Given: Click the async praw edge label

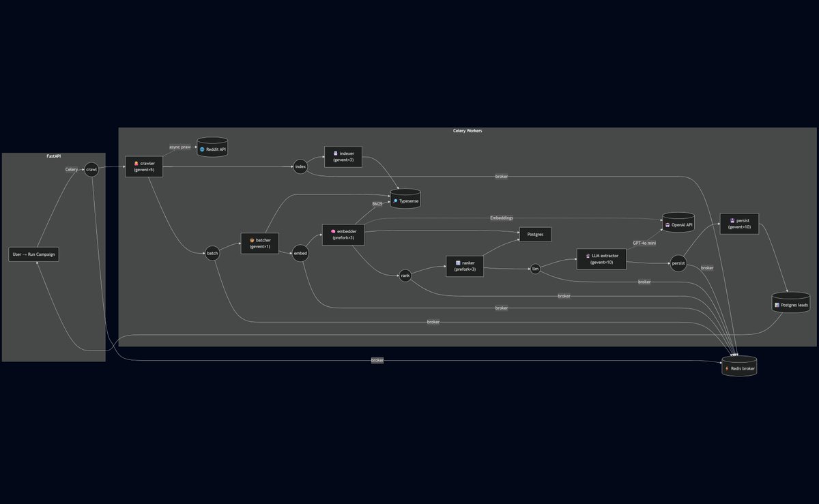Looking at the screenshot, I should click(180, 147).
